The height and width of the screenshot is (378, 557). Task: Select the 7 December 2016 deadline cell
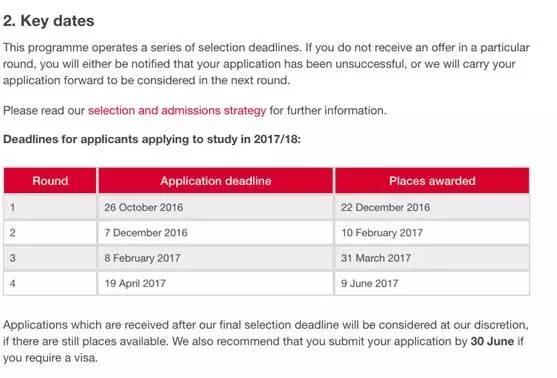(x=216, y=233)
